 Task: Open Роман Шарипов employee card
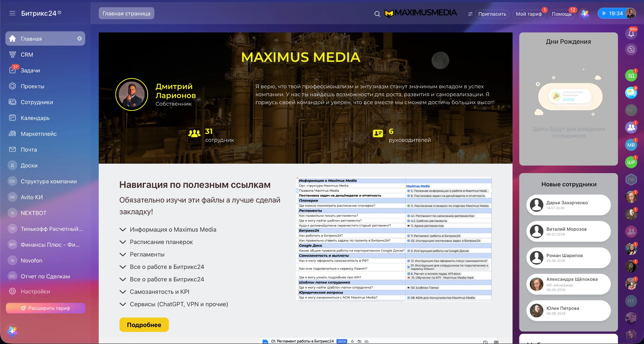point(569,258)
